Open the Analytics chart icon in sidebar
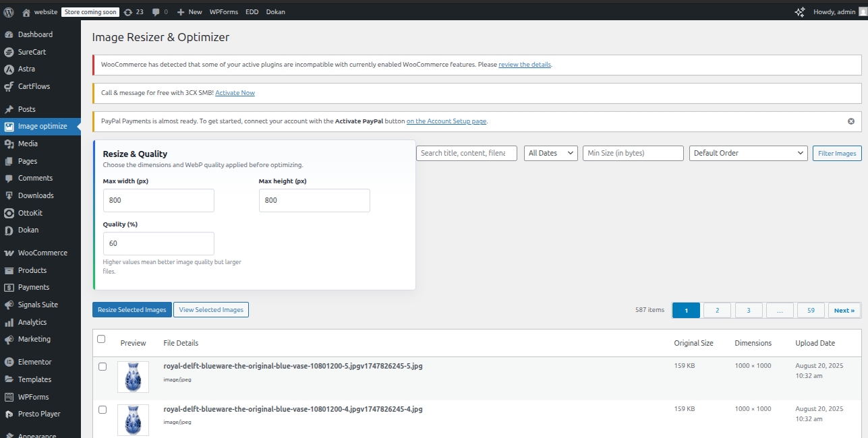The image size is (868, 438). click(x=9, y=323)
